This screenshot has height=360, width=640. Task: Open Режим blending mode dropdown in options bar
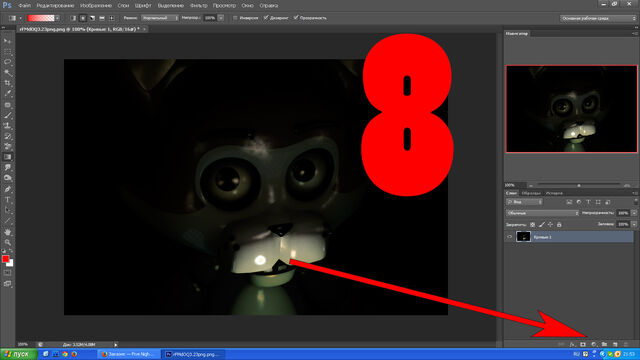coord(160,18)
